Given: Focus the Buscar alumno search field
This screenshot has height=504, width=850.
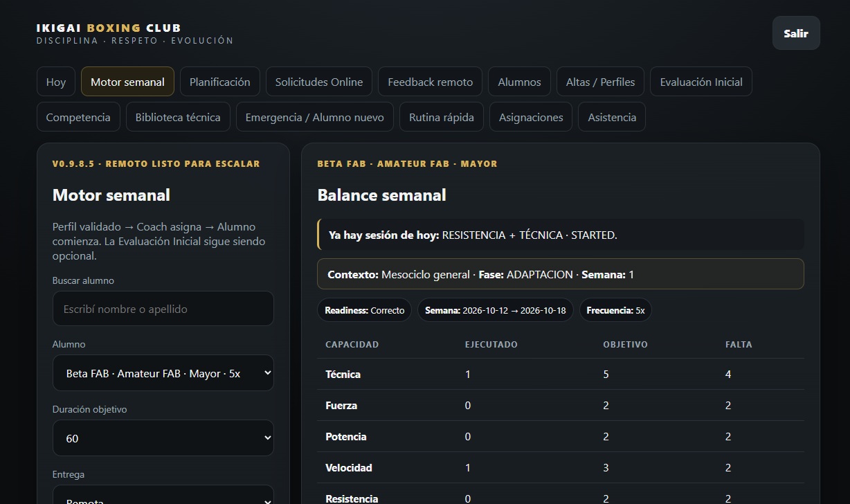Looking at the screenshot, I should [x=163, y=309].
